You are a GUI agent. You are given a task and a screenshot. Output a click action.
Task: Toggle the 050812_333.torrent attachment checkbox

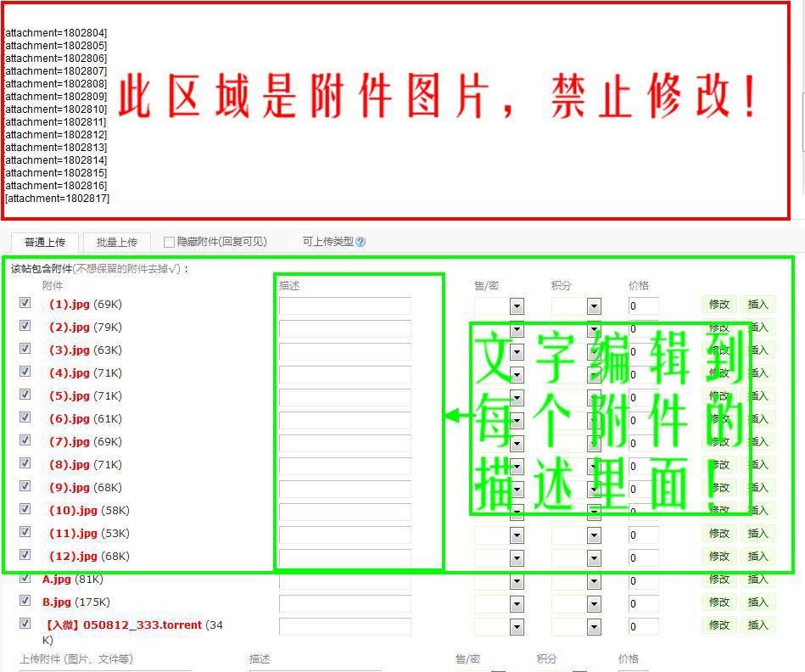25,624
